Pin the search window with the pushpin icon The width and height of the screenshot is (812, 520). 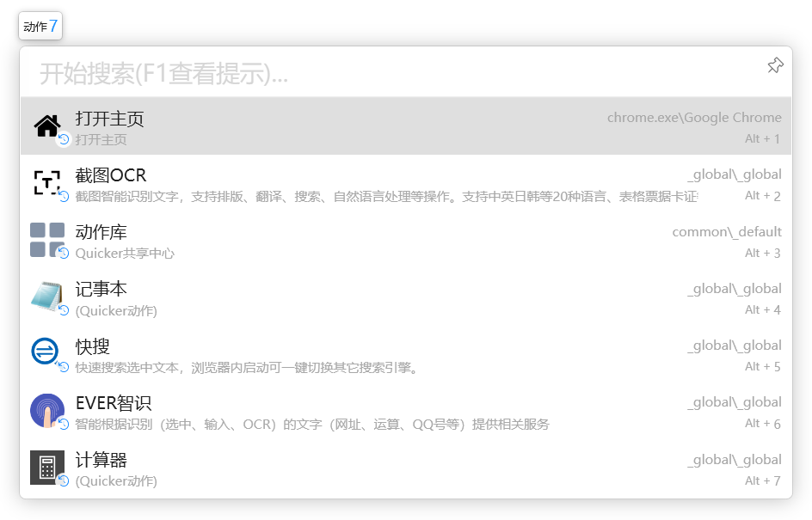[x=775, y=65]
